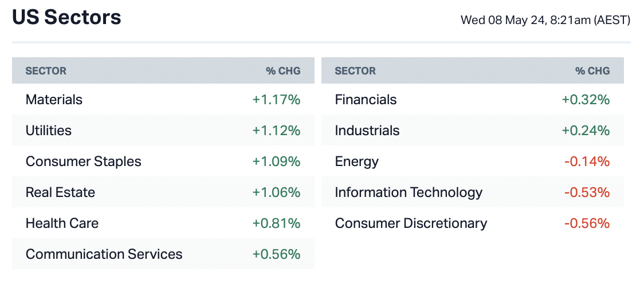Click the -0.56% Consumer Discretionary value
644x284 pixels.
[x=587, y=223]
